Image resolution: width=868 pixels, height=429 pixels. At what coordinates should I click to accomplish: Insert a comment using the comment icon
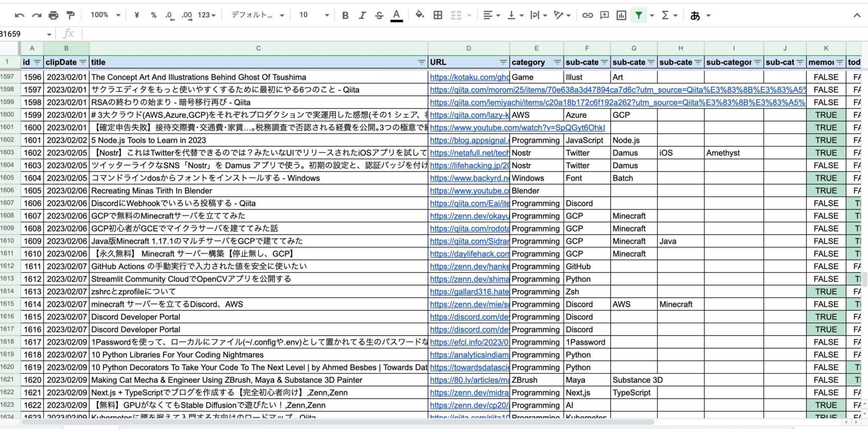coord(604,15)
